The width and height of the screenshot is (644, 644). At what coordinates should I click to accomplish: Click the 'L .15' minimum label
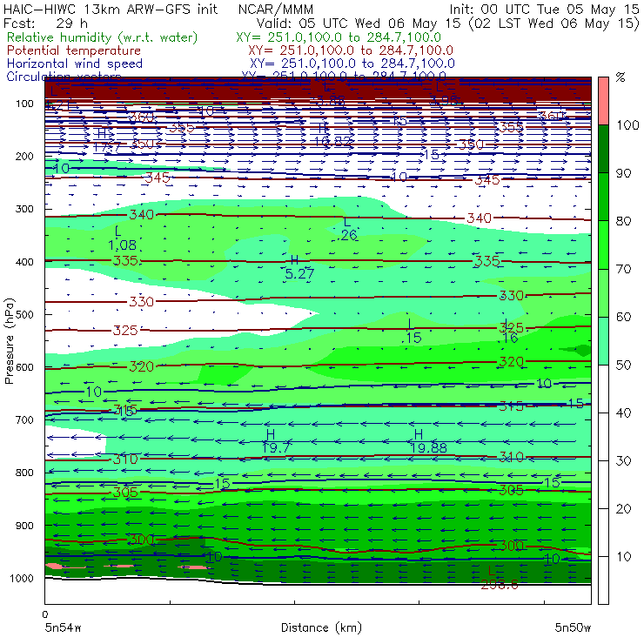(412, 332)
